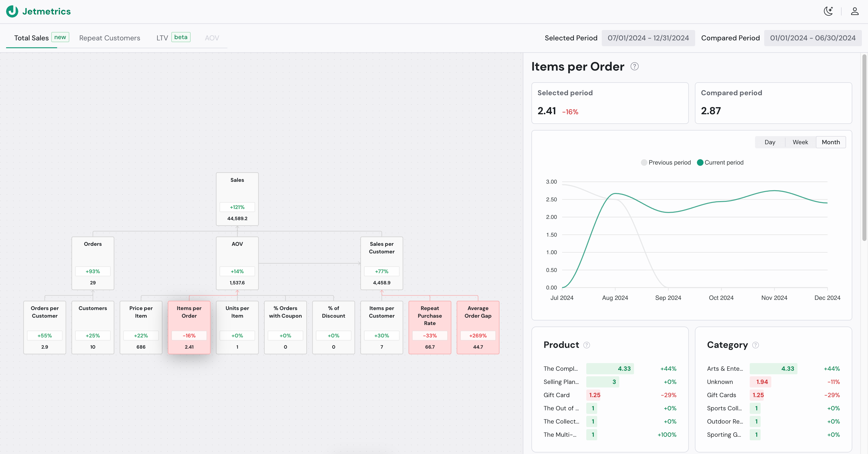Viewport: 868px width, 454px height.
Task: Click the Jetmetrics logo icon
Action: pyautogui.click(x=12, y=11)
